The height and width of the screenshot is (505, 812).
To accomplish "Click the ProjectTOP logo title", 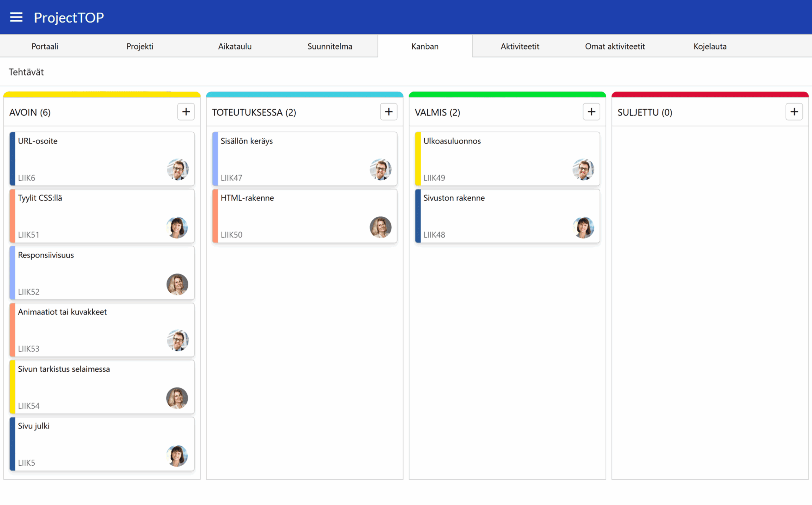I will [x=69, y=17].
